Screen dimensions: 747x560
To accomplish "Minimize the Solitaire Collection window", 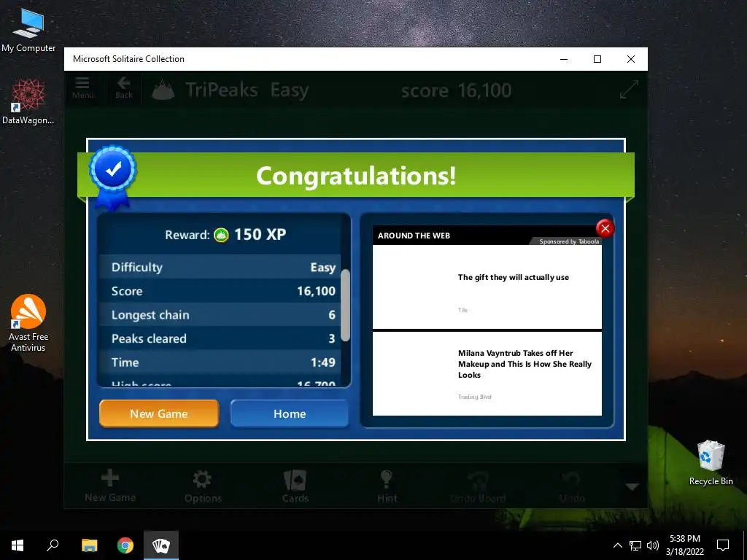I will 564,59.
